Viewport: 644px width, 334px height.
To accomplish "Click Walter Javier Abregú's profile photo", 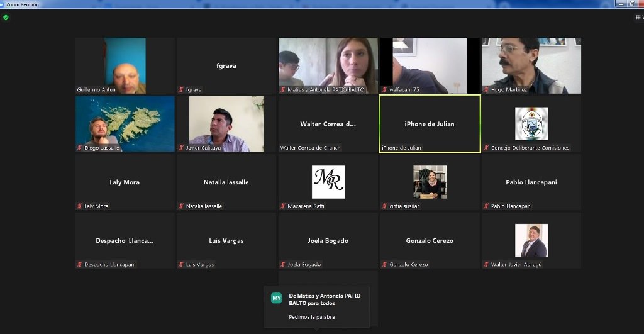I will tap(531, 240).
